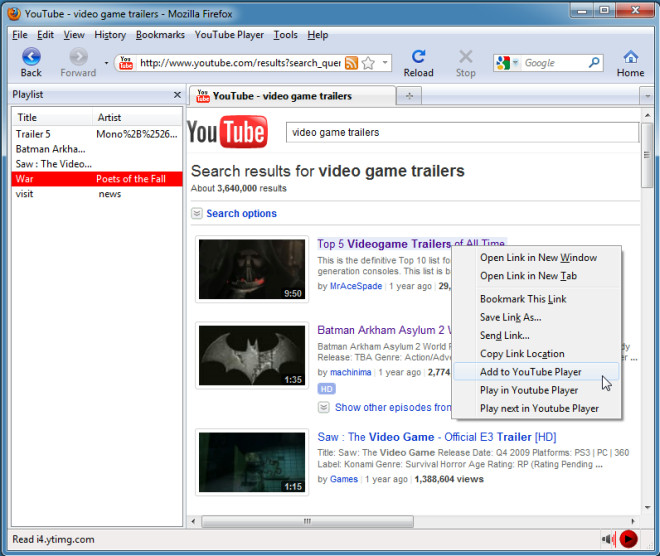Choose Open Link in New Window
The width and height of the screenshot is (660, 556).
(537, 258)
